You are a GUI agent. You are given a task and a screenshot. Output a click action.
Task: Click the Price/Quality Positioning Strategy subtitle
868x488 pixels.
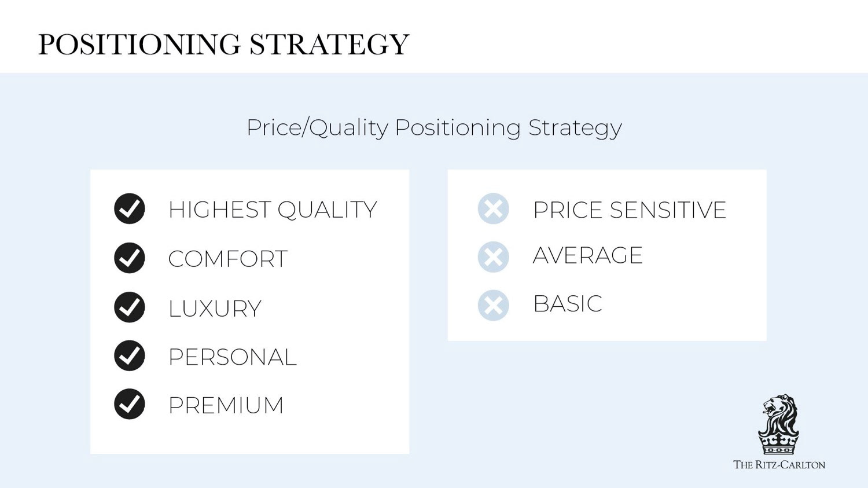tap(434, 127)
